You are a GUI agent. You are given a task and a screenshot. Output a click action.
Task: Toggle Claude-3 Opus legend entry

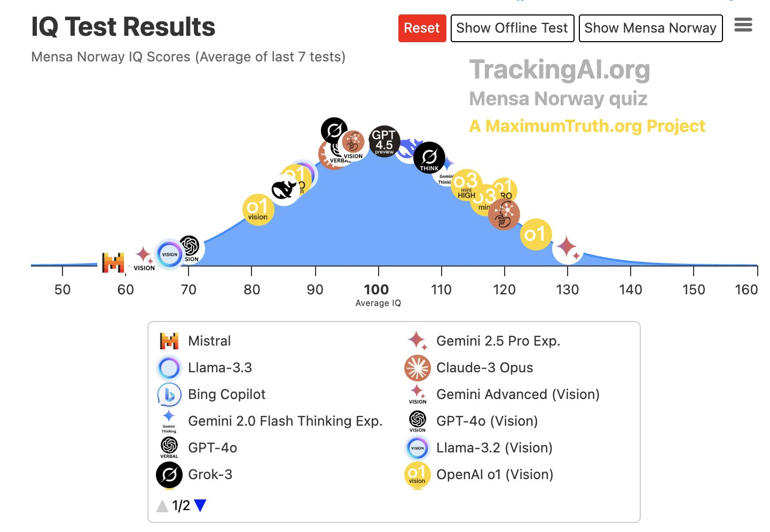pyautogui.click(x=469, y=367)
